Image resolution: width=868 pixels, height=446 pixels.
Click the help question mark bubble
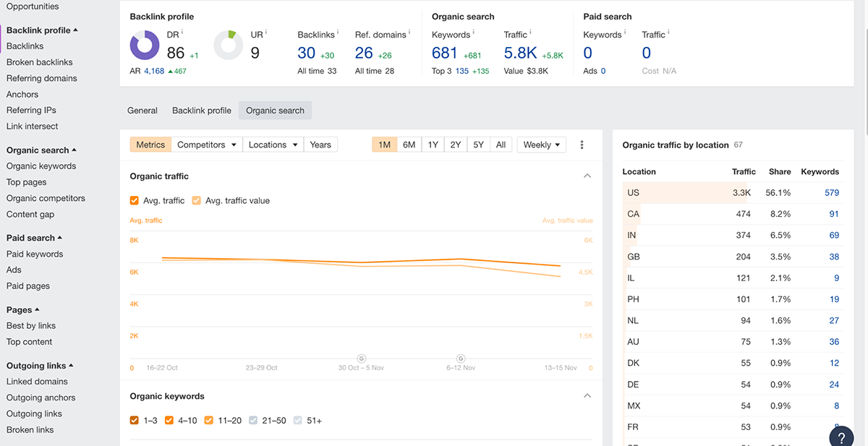coord(841,437)
